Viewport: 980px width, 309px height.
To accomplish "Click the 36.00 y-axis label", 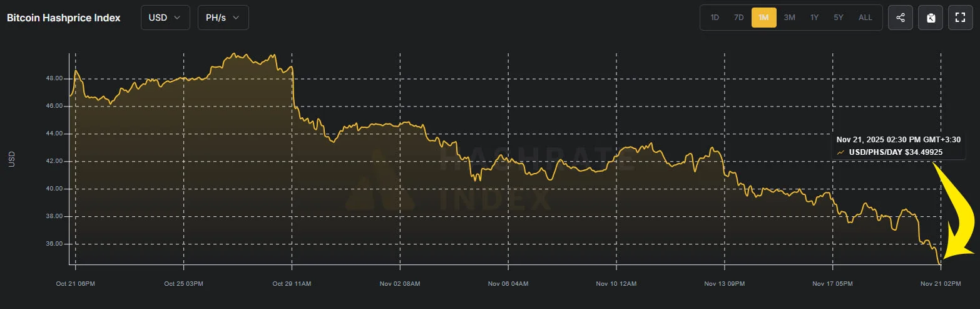I will (54, 244).
